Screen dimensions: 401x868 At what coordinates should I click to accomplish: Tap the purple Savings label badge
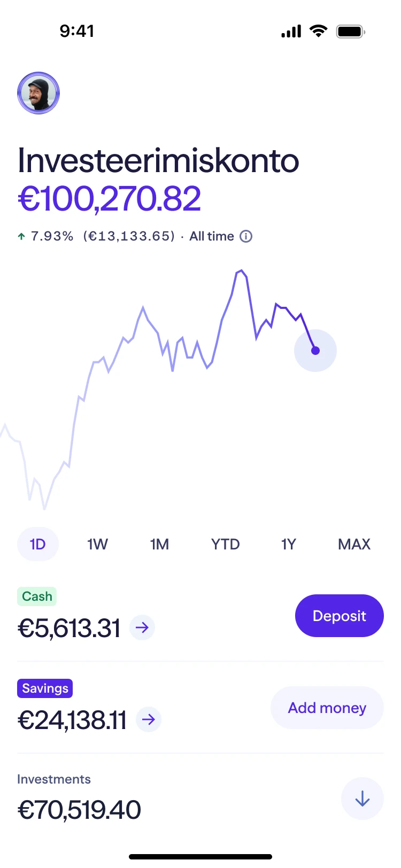point(45,688)
